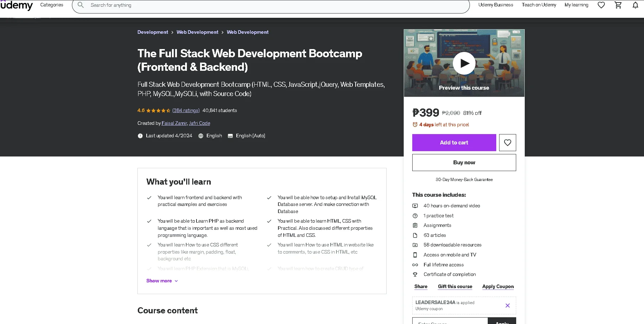The height and width of the screenshot is (324, 644).
Task: Click the 40,841 students text
Action: coord(220,111)
